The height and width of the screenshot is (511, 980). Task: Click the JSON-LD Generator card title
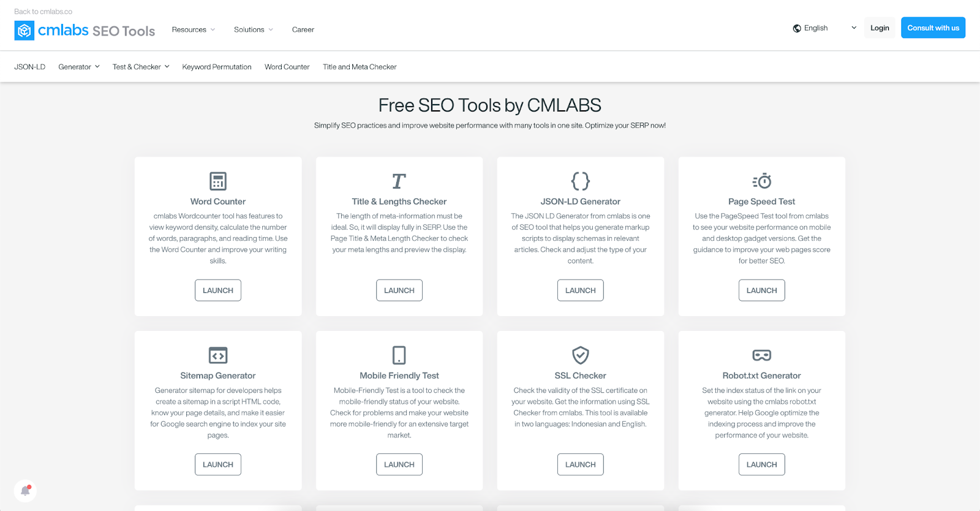[x=581, y=202]
